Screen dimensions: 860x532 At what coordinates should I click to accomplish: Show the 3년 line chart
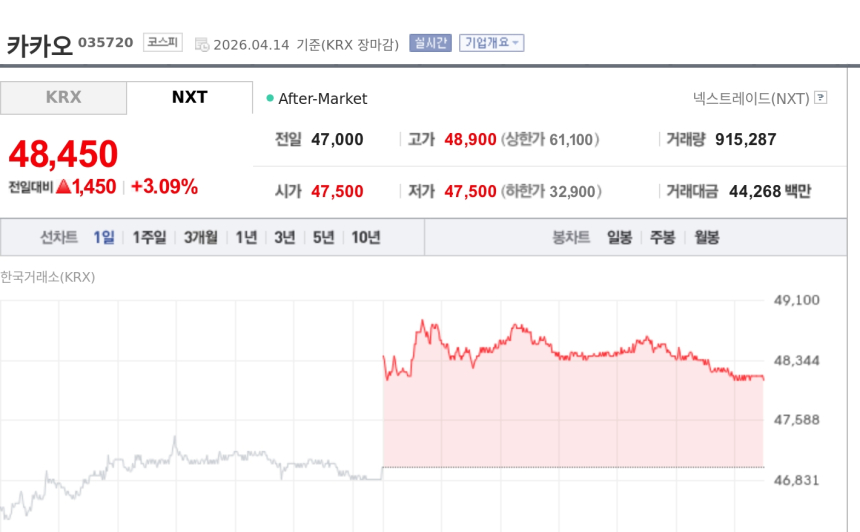[285, 237]
